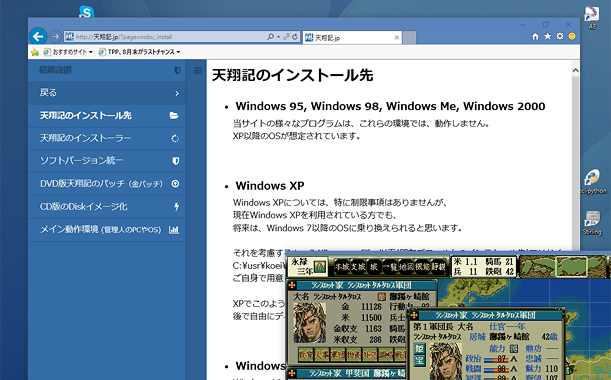
Task: Go back with the browser back arrow
Action: (38, 37)
